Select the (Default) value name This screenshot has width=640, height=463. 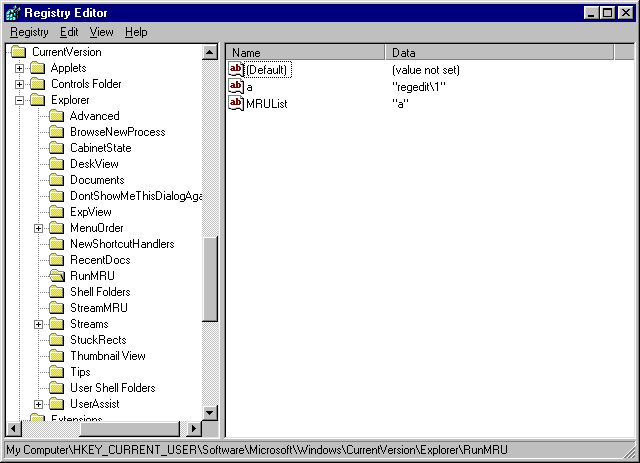click(267, 70)
